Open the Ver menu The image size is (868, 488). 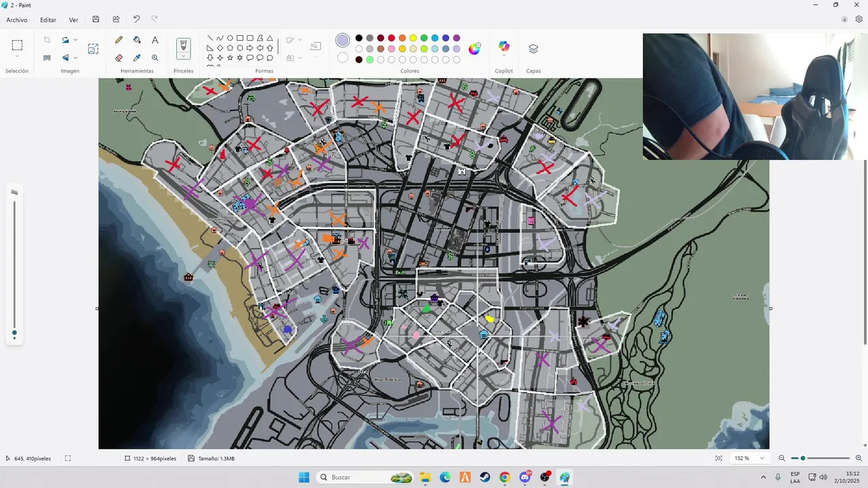[x=74, y=20]
